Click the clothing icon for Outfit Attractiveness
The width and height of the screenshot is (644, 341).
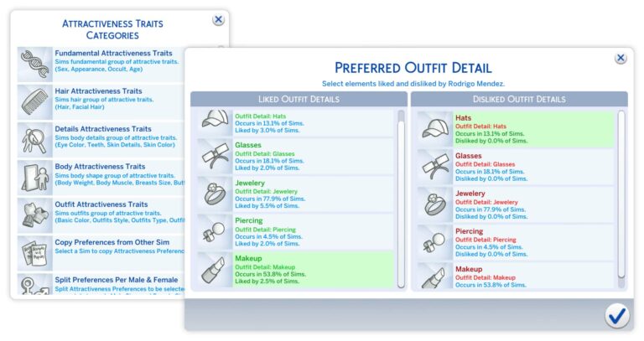tap(35, 215)
